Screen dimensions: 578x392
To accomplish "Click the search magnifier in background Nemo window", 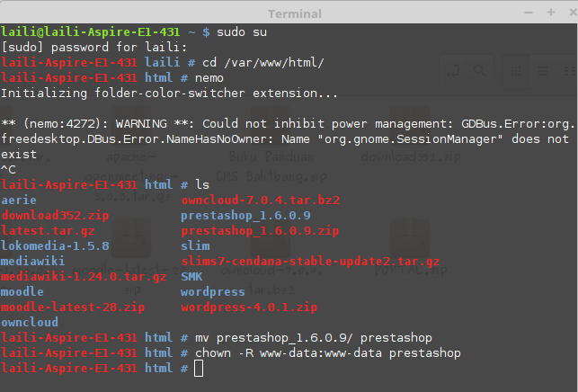I will (x=480, y=70).
